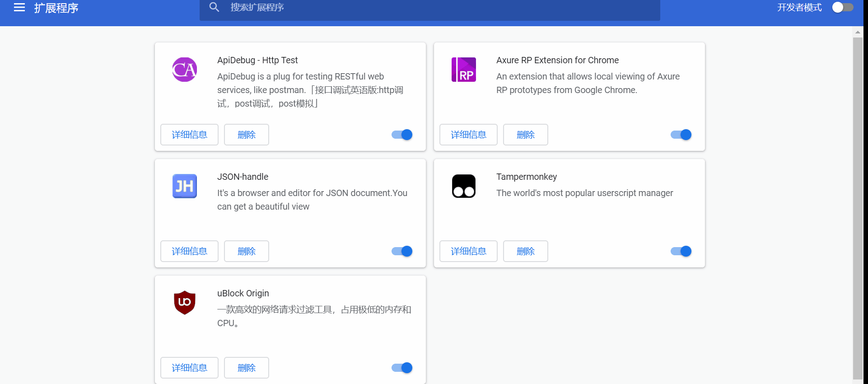Remove the Tampermonkey extension
The image size is (868, 384).
[x=526, y=251]
